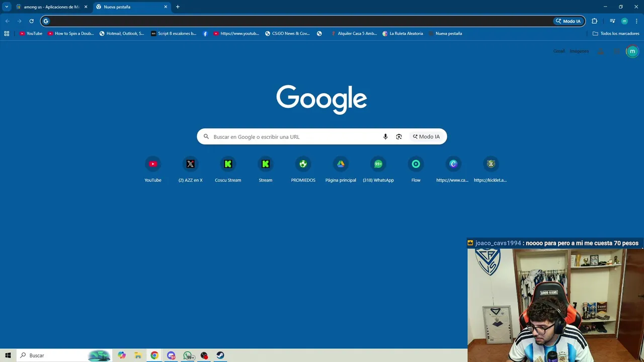Open the PROMIEDOS shortcut tile
The width and height of the screenshot is (644, 362).
pyautogui.click(x=303, y=169)
